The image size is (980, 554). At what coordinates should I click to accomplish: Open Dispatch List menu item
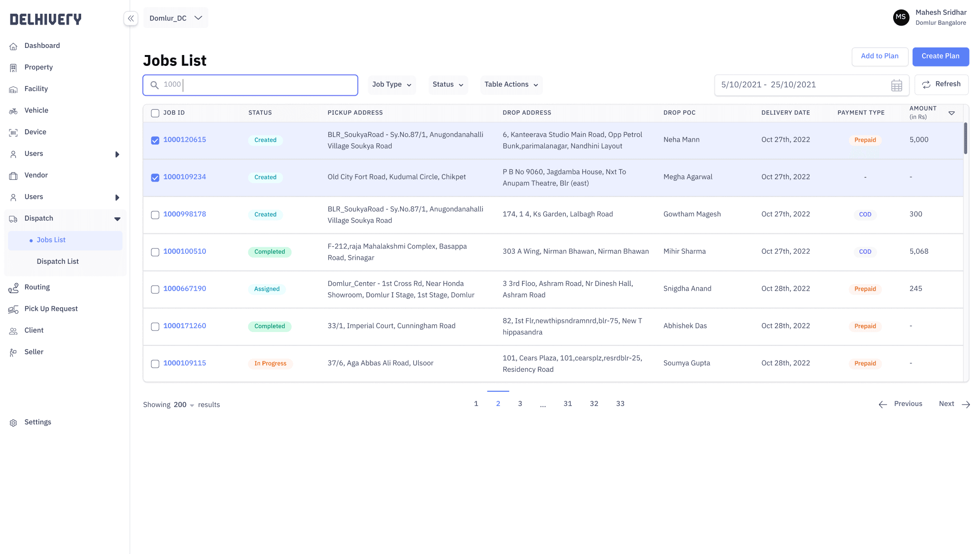pos(57,261)
